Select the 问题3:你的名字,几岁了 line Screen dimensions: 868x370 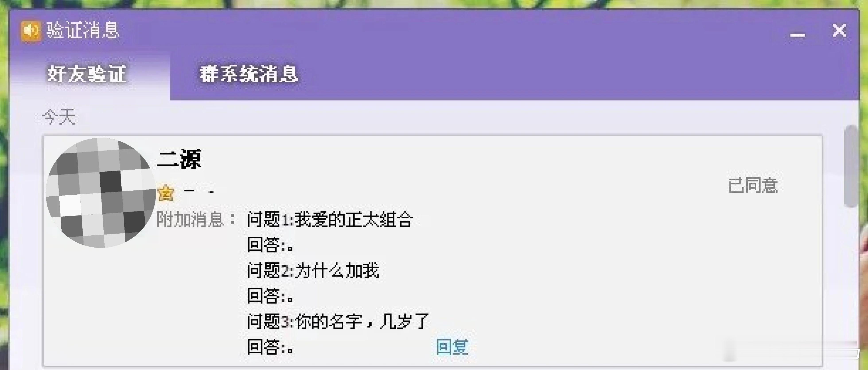(x=338, y=322)
